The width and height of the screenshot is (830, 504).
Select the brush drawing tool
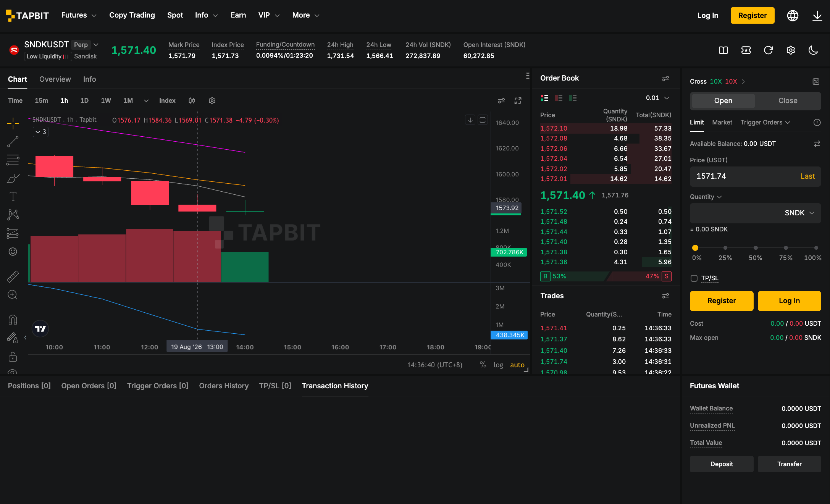13,178
